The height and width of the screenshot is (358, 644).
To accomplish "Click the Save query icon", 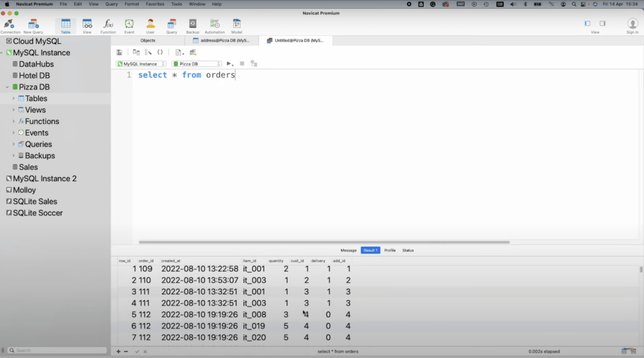I will pos(119,52).
